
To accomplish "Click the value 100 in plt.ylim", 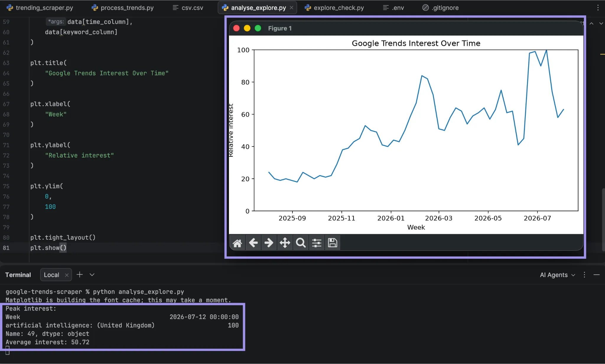I will [50, 207].
